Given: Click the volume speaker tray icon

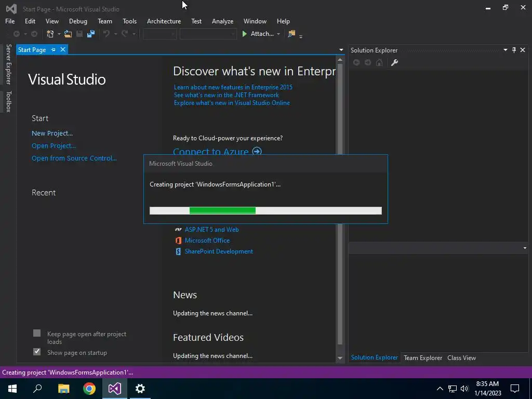Looking at the screenshot, I should tap(464, 389).
